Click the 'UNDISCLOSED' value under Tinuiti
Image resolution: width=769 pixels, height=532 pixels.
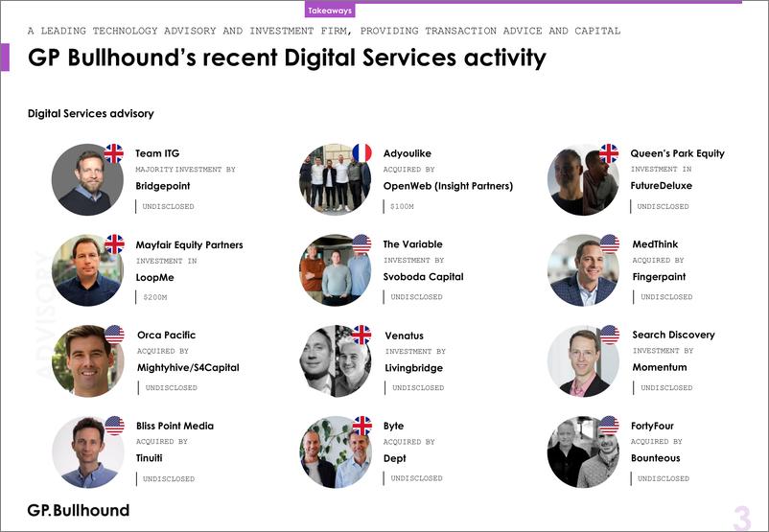coord(169,479)
